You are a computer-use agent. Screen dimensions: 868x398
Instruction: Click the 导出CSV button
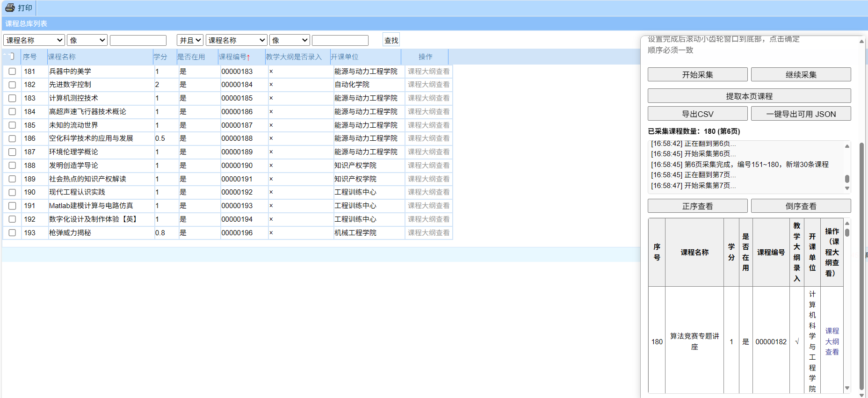click(x=697, y=114)
